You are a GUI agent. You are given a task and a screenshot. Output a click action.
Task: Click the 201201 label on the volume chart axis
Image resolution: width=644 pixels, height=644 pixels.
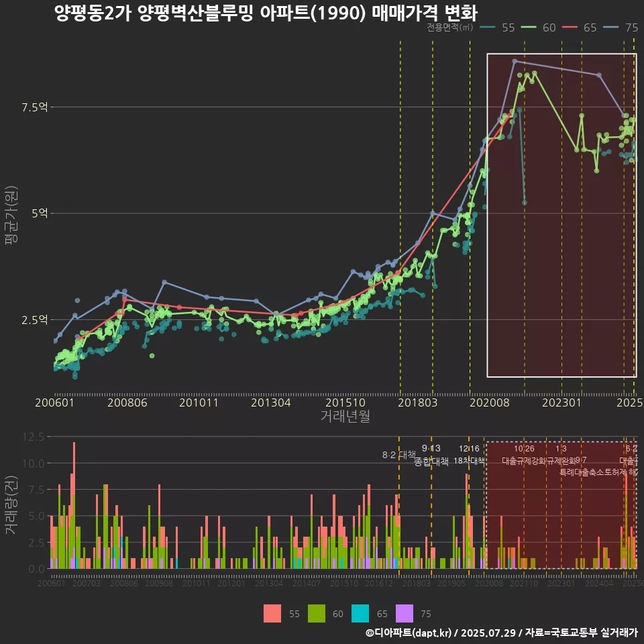click(231, 583)
